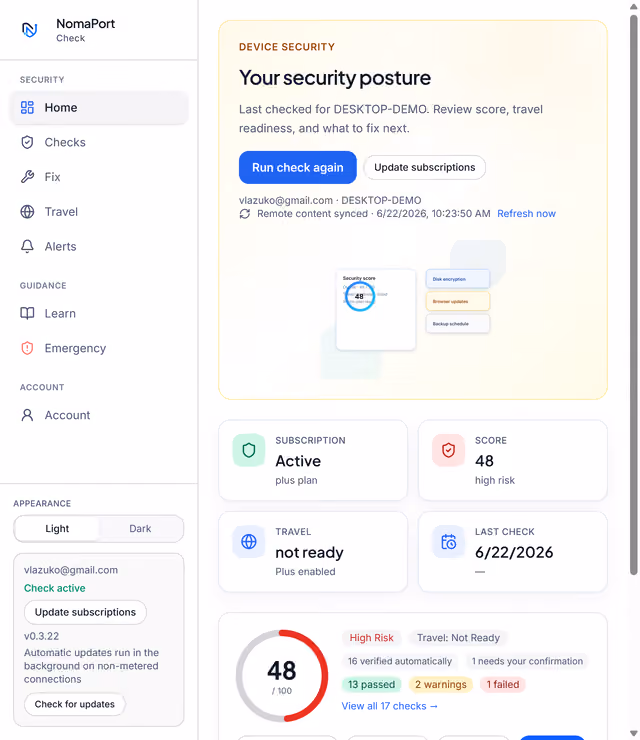Click Update subscriptions in the posture card
This screenshot has width=640, height=740.
tap(424, 168)
